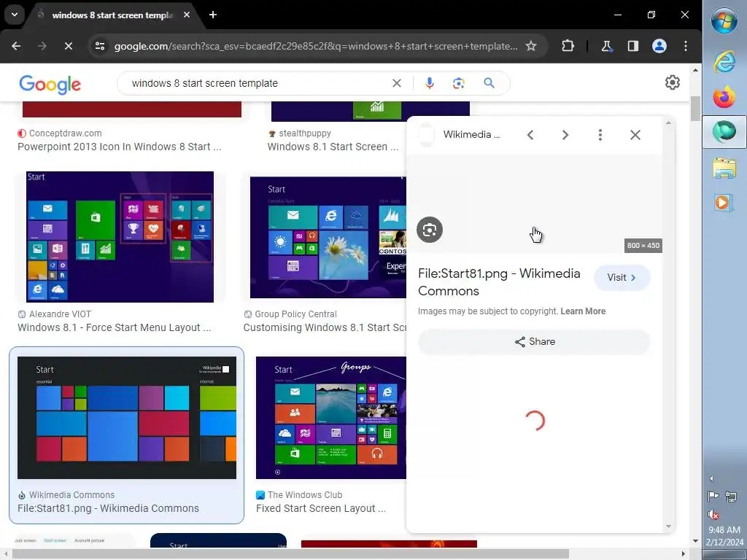
Task: Open network status tray icon
Action: (x=731, y=497)
